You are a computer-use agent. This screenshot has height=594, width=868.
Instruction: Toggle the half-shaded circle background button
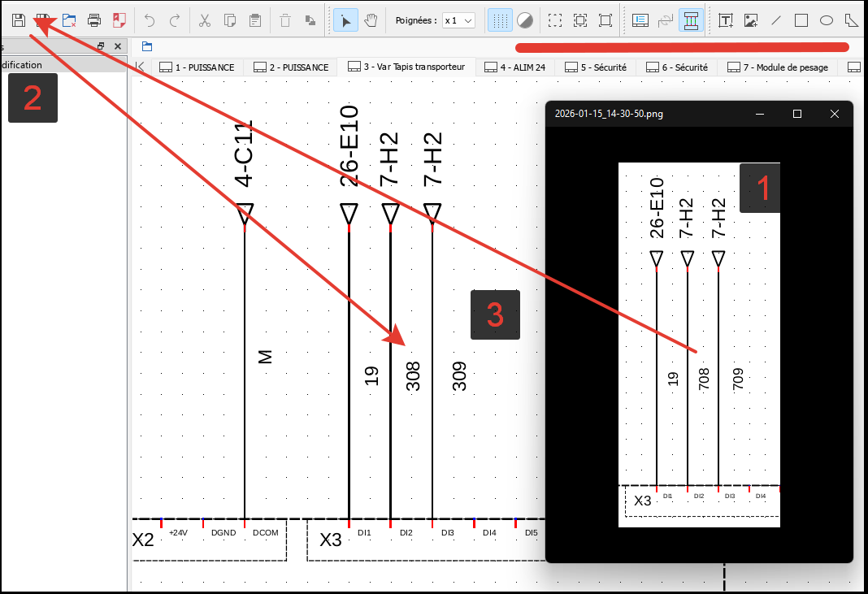coord(525,20)
